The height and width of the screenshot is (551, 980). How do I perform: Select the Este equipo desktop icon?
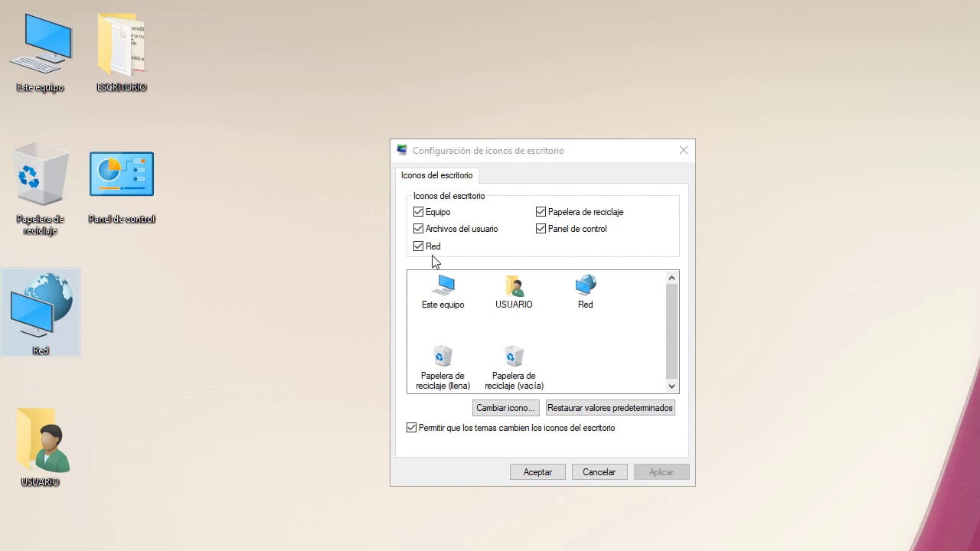pyautogui.click(x=40, y=52)
